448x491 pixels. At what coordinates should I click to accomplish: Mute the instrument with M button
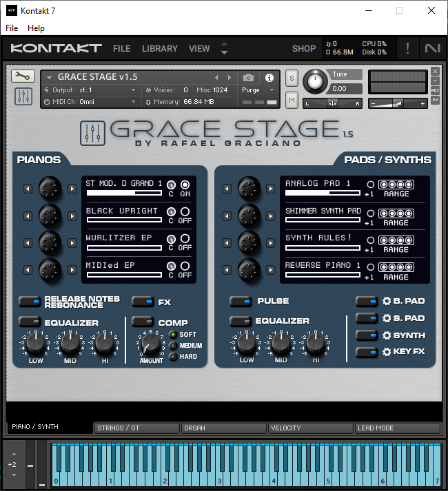(292, 101)
